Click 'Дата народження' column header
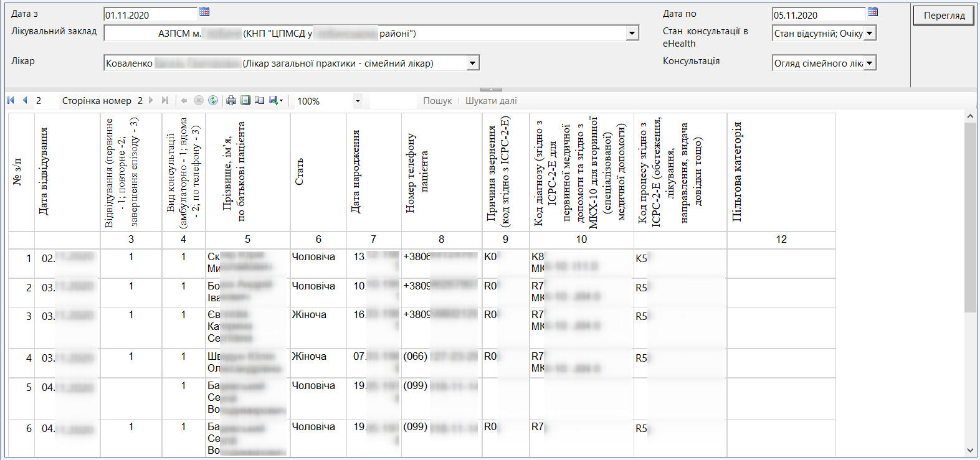The height and width of the screenshot is (460, 980). click(x=374, y=172)
